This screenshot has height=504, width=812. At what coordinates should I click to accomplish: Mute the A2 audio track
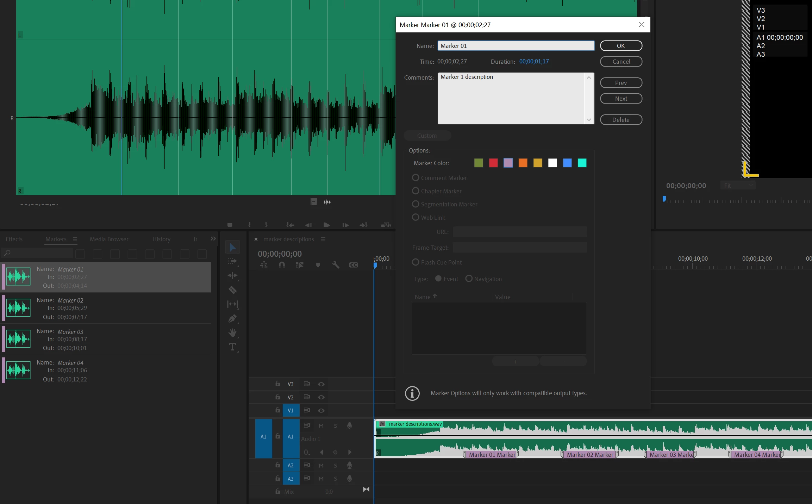point(321,466)
